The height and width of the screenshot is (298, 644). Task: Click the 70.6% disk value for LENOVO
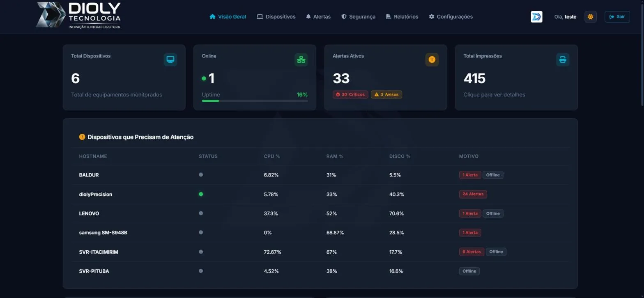pos(396,213)
